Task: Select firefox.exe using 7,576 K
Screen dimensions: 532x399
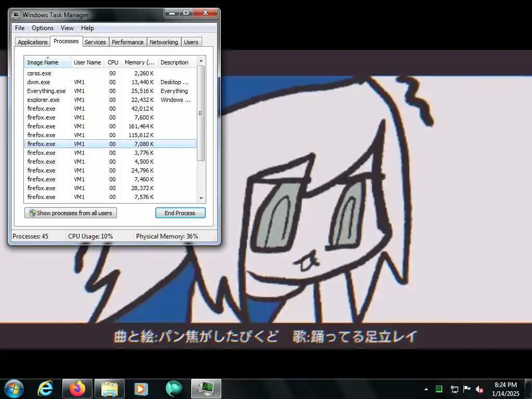Action: (110, 197)
